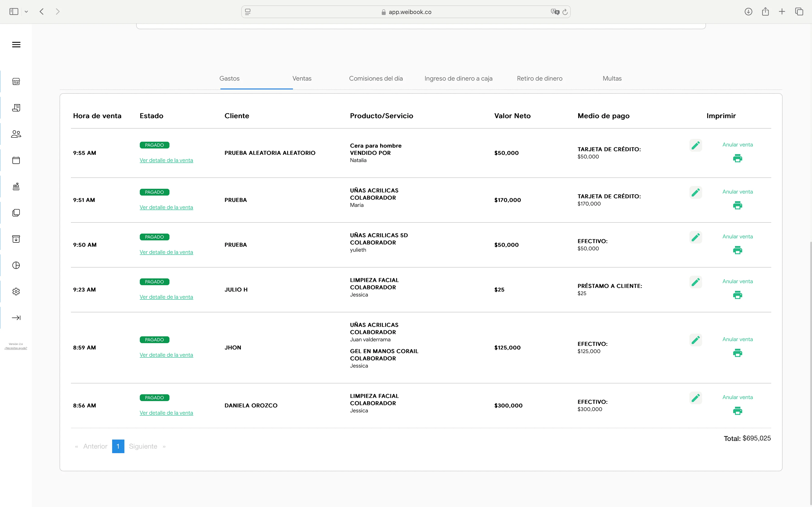
Task: Open the invoices/receipt icon in the sidebar
Action: (x=16, y=108)
